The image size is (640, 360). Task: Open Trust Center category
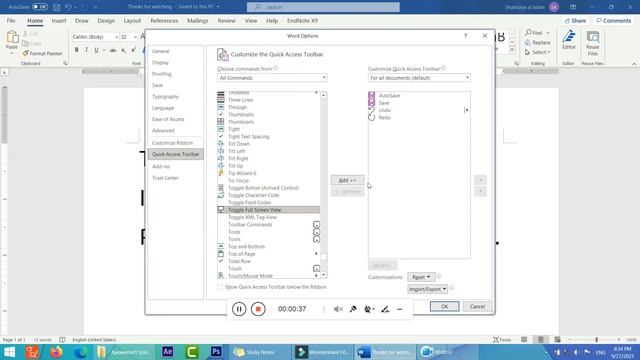[165, 178]
